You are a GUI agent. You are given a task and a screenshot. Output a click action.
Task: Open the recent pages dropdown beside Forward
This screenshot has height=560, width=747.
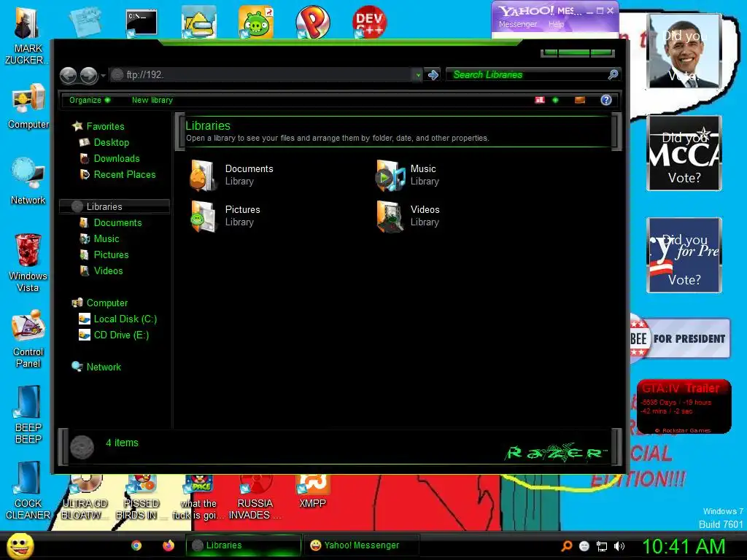click(103, 76)
